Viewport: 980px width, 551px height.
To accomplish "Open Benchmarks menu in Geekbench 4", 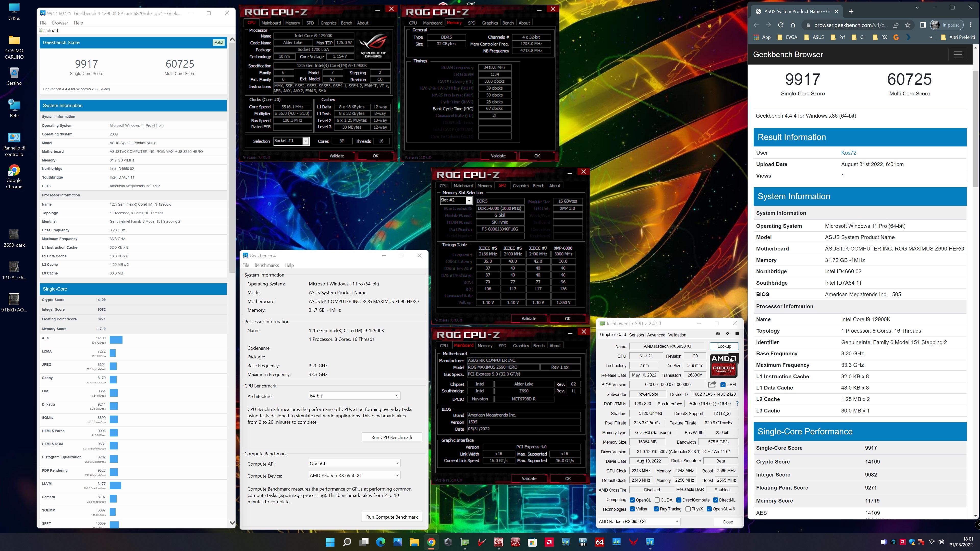I will point(266,265).
